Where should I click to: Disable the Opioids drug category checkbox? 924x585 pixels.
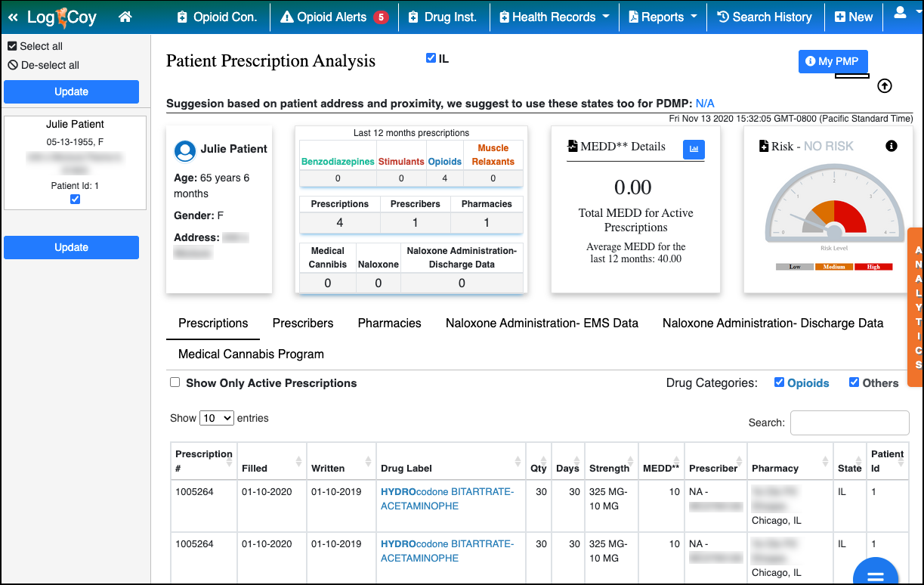click(778, 382)
